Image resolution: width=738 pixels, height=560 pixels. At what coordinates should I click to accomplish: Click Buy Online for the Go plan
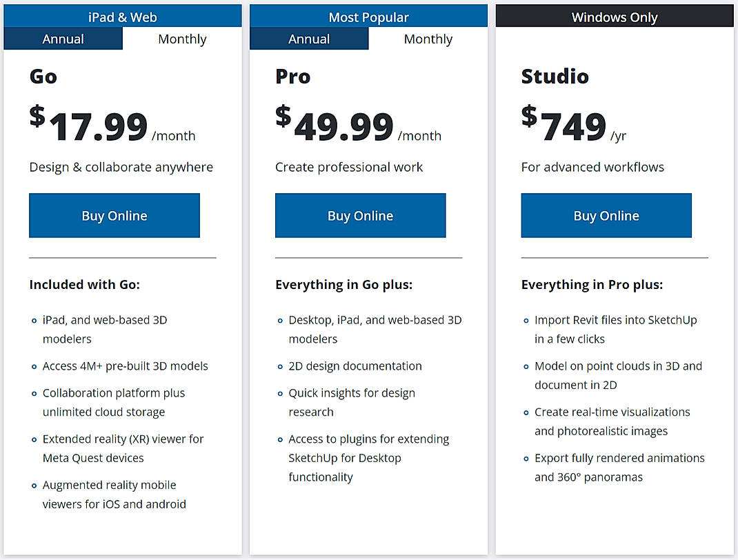[x=114, y=215]
